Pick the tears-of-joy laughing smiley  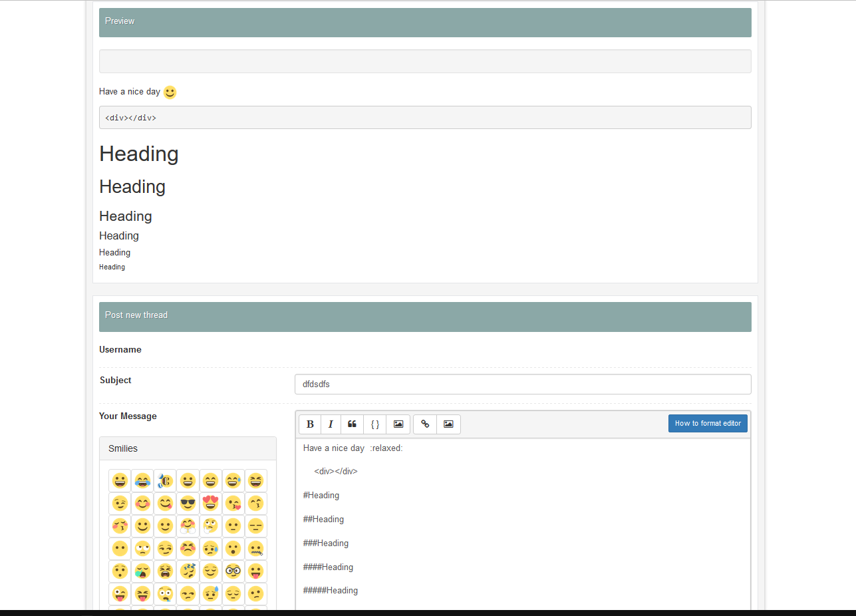[142, 481]
